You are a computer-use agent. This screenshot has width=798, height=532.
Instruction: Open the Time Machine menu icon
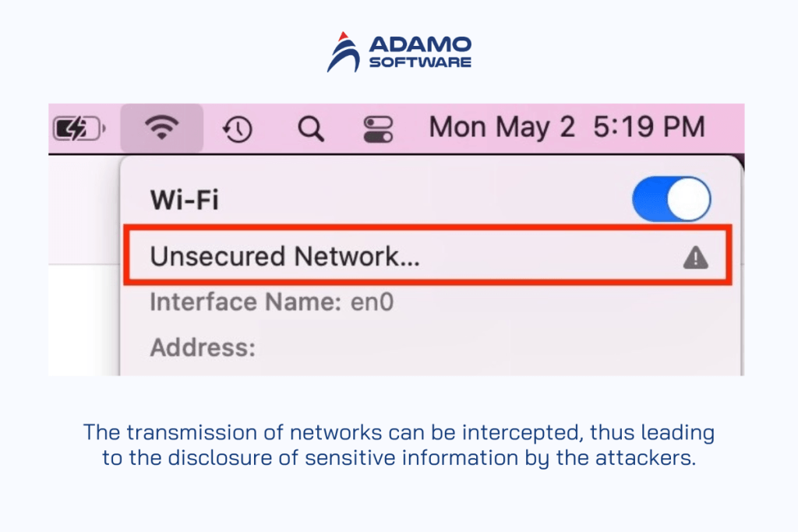pyautogui.click(x=238, y=129)
